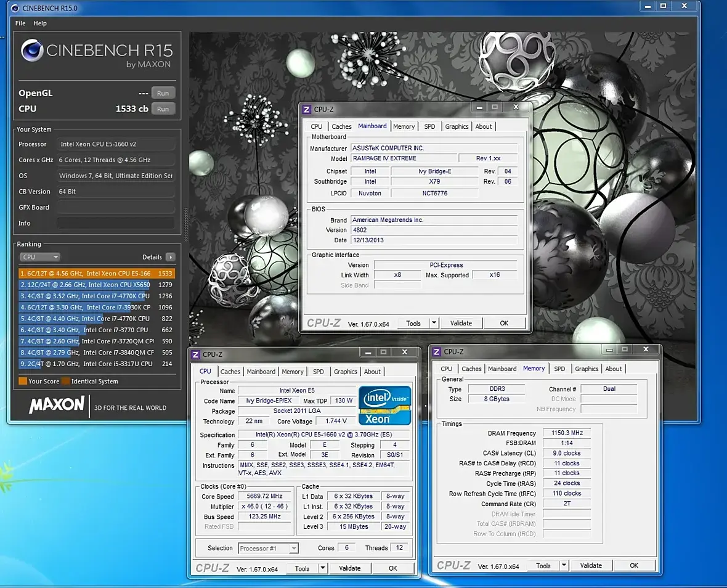Click the Intel Inside Xeon badge

384,405
